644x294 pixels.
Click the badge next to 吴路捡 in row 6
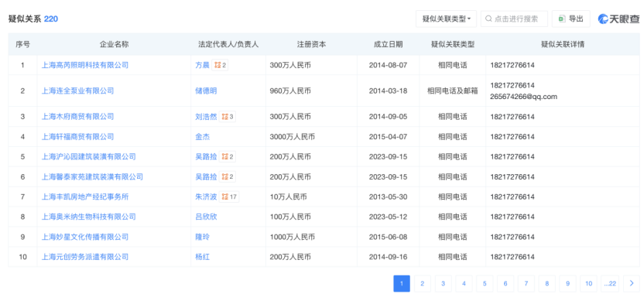pyautogui.click(x=228, y=177)
